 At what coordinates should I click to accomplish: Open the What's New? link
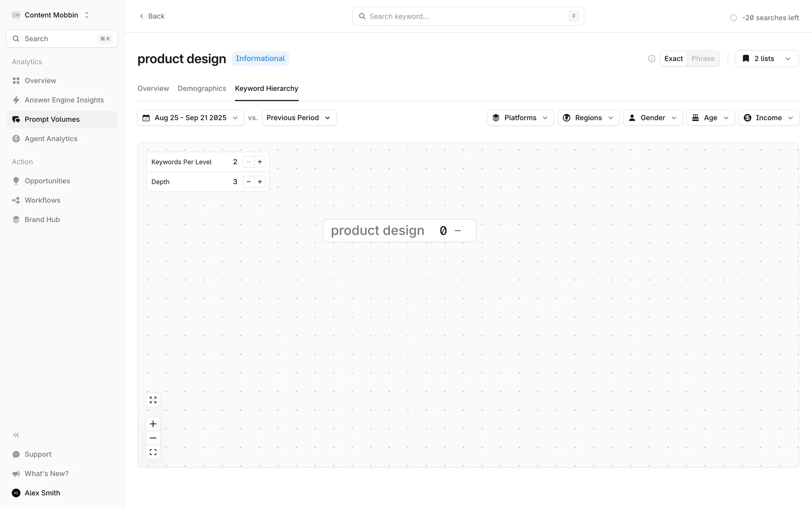point(47,473)
